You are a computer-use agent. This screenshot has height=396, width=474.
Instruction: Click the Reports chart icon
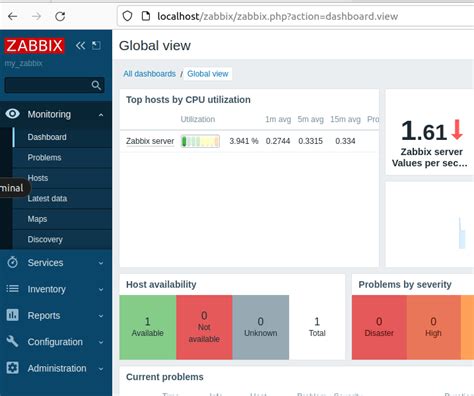pyautogui.click(x=12, y=315)
